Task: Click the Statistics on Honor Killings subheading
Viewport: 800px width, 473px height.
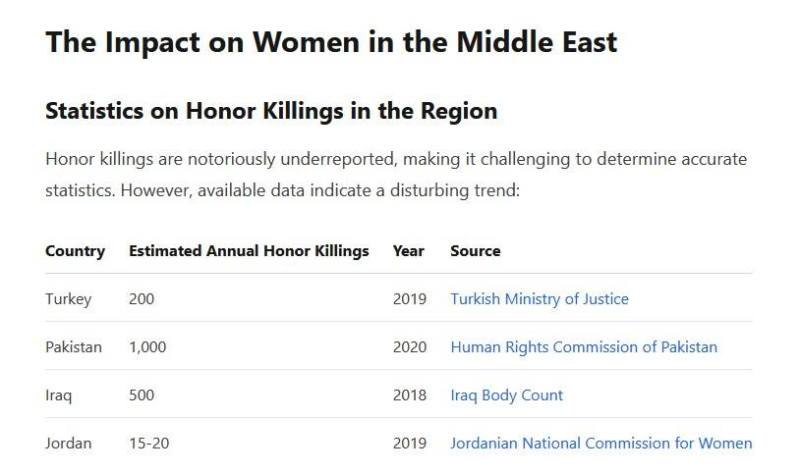Action: (271, 111)
